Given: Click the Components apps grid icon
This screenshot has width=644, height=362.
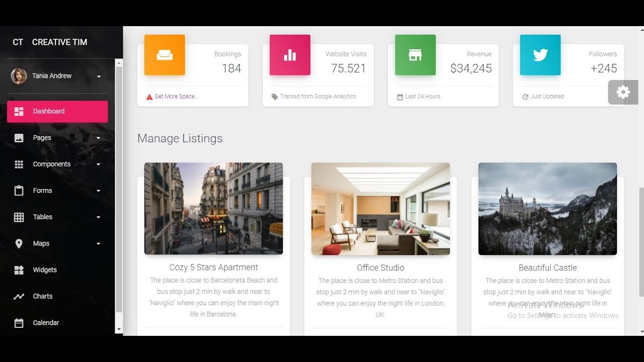Looking at the screenshot, I should tap(19, 164).
